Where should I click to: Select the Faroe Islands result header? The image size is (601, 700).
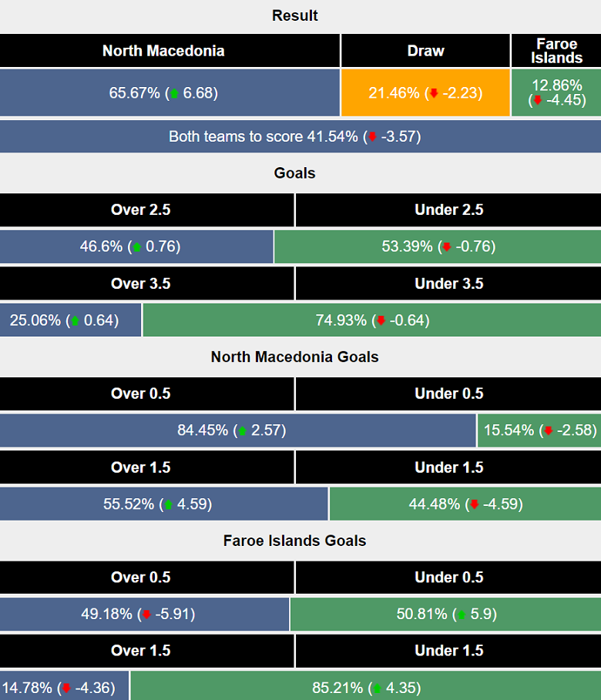[x=556, y=51]
